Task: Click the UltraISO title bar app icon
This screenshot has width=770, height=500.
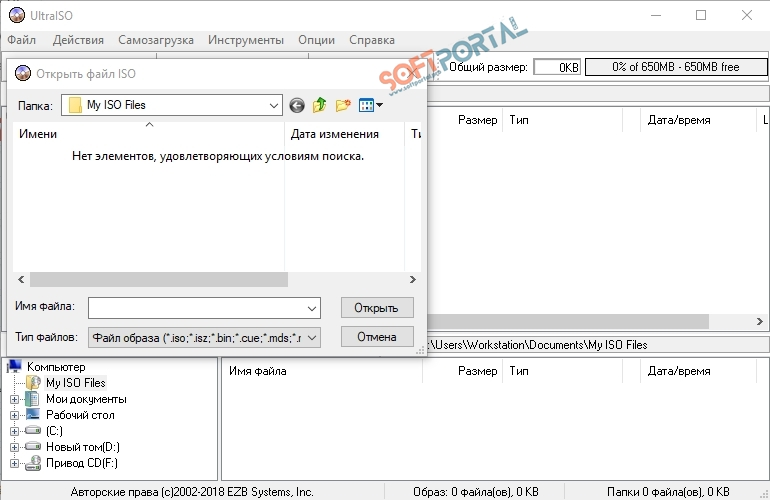Action: pyautogui.click(x=17, y=15)
